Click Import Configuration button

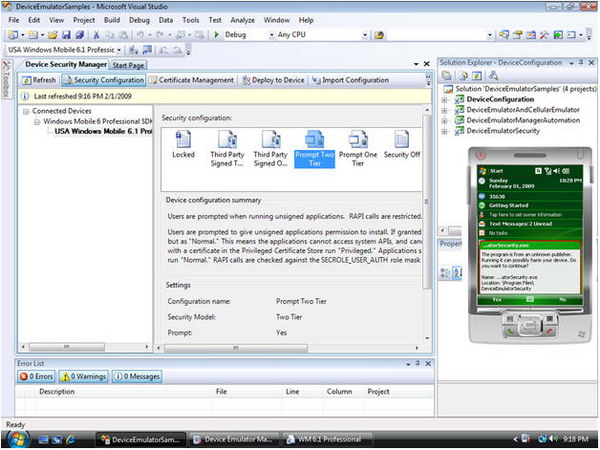pyautogui.click(x=350, y=80)
